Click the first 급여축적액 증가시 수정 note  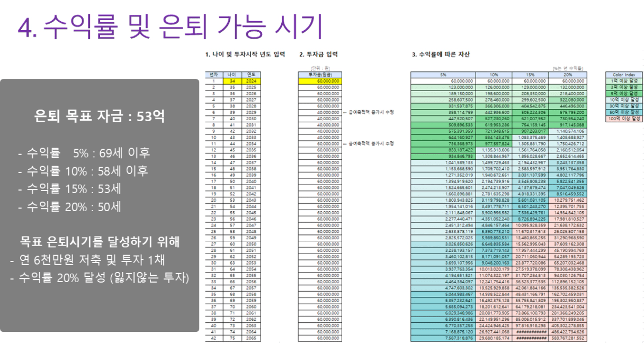369,113
